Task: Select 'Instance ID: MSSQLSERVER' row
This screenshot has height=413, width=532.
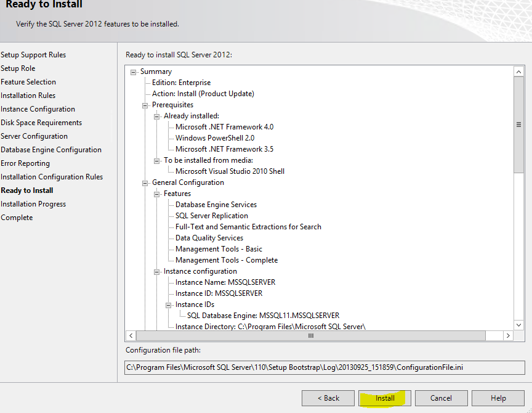Action: (x=219, y=293)
